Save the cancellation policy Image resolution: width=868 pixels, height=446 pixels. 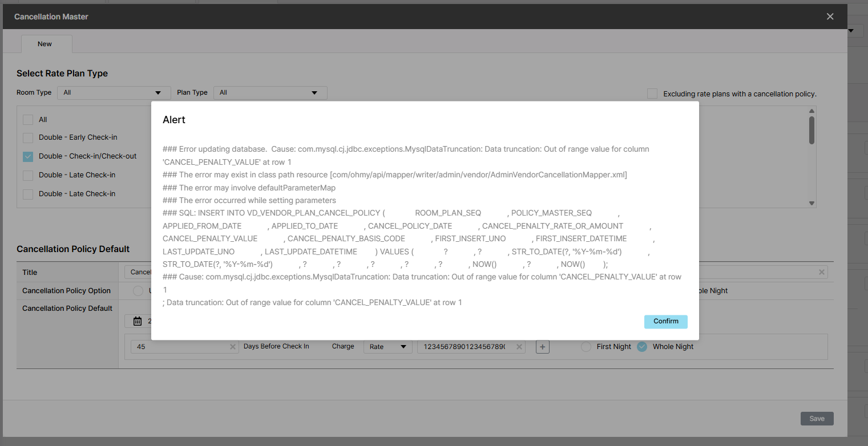(x=817, y=419)
